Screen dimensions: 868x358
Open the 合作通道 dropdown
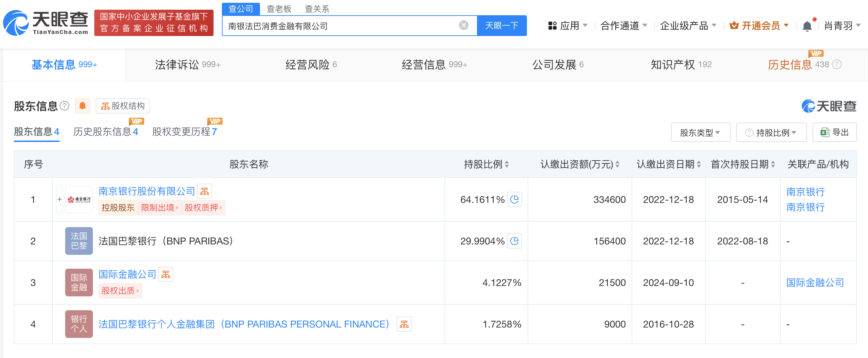(x=624, y=26)
